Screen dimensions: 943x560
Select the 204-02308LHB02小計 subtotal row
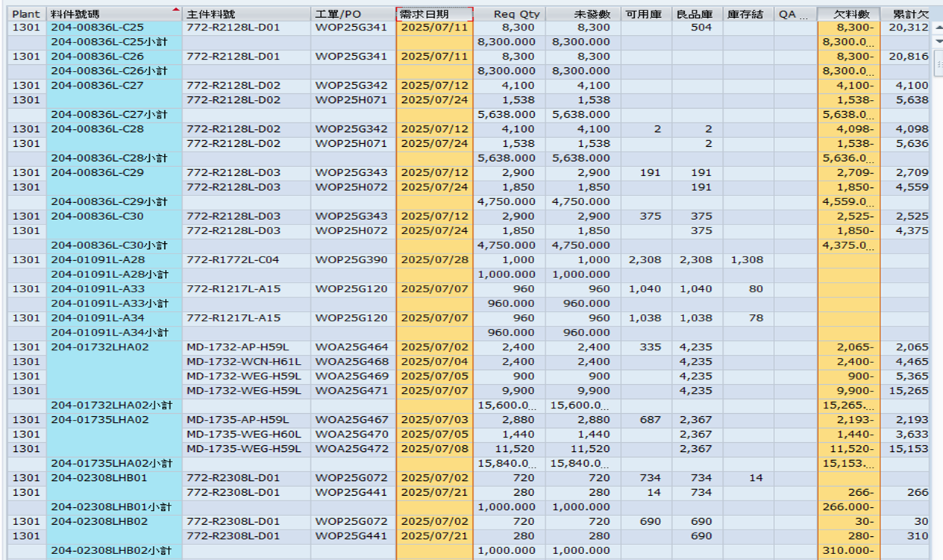113,551
